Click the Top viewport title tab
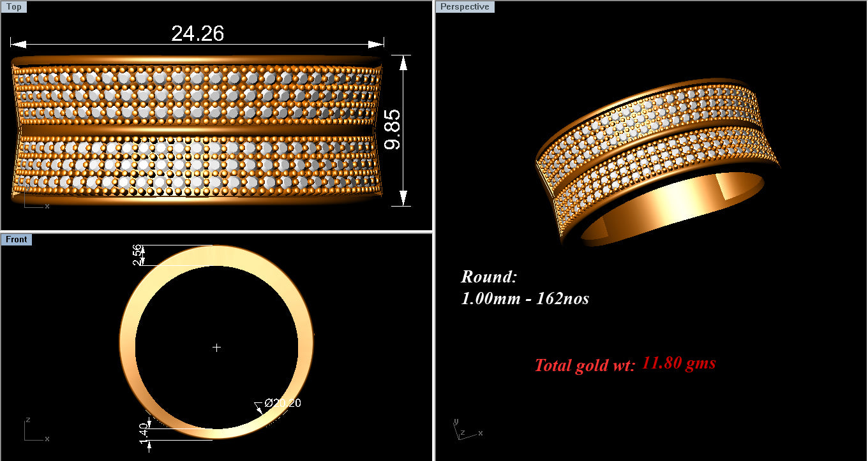The height and width of the screenshot is (461, 868). point(14,6)
